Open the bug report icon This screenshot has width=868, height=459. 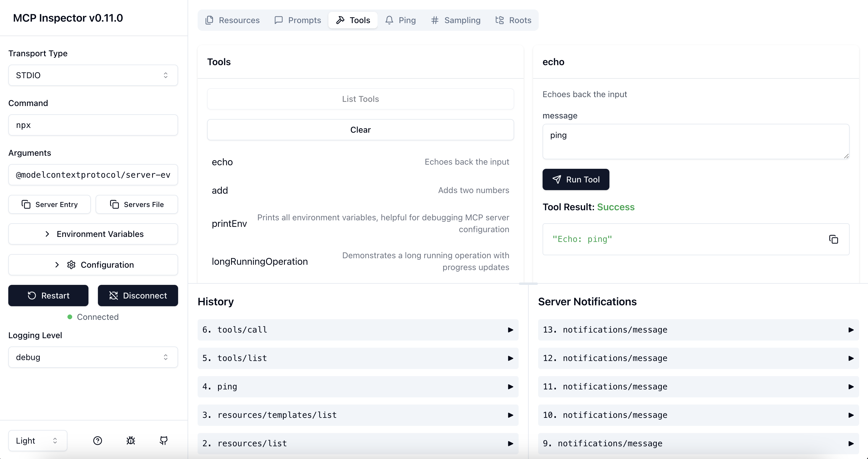pyautogui.click(x=131, y=440)
